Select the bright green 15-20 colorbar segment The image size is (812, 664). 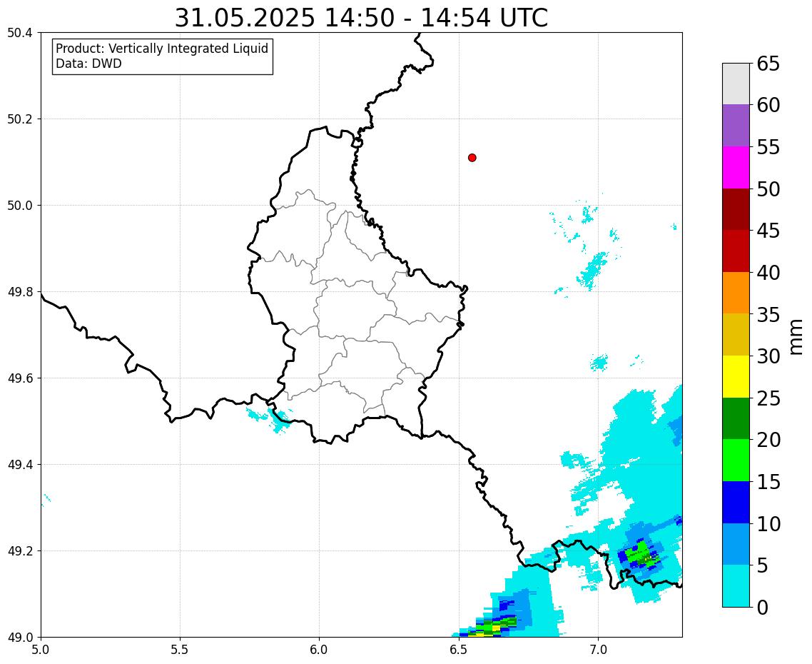(736, 460)
